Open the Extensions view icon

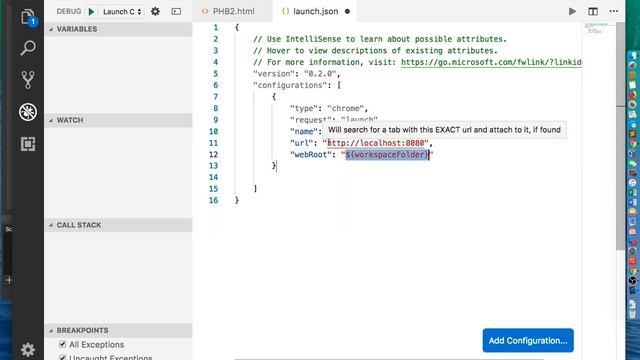coord(28,144)
